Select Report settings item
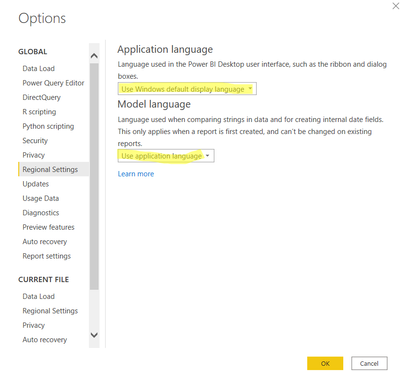 click(x=47, y=256)
